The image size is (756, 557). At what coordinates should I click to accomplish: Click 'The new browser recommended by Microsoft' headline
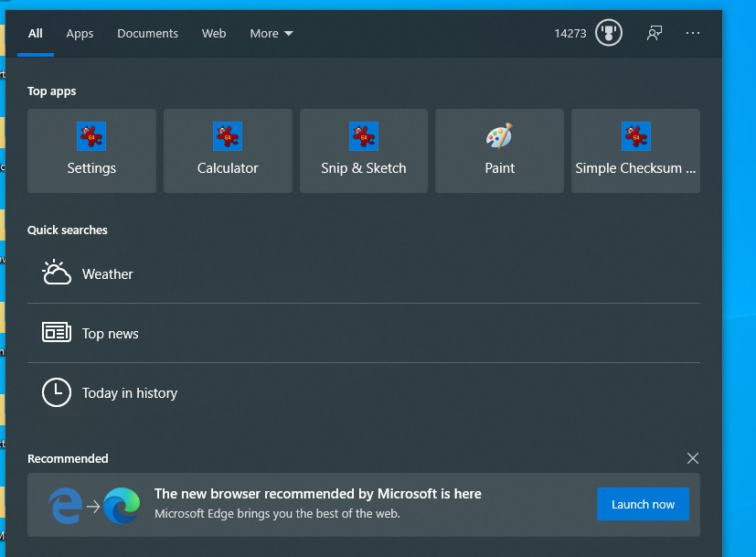[318, 494]
